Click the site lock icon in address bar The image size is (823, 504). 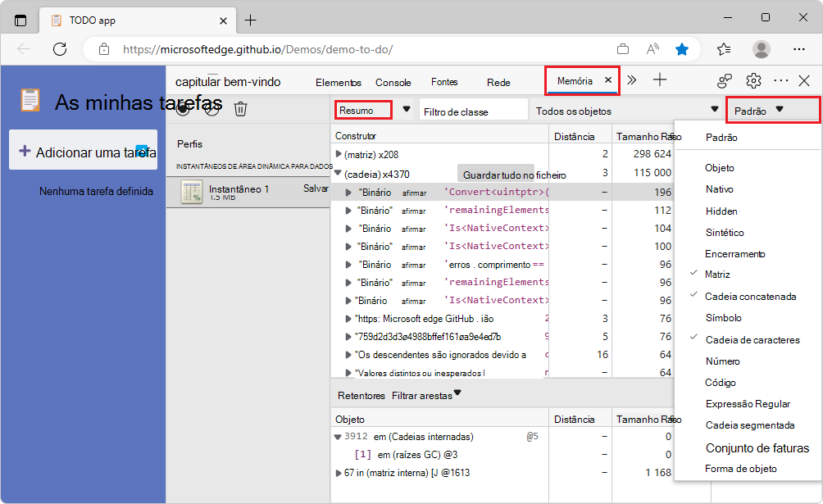click(x=104, y=49)
